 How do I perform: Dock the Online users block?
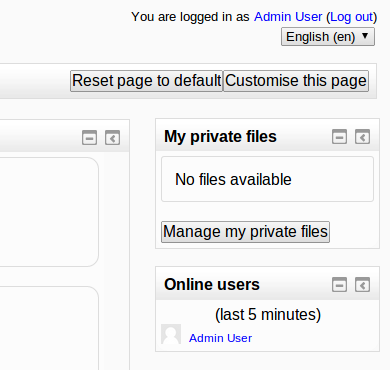coord(362,285)
